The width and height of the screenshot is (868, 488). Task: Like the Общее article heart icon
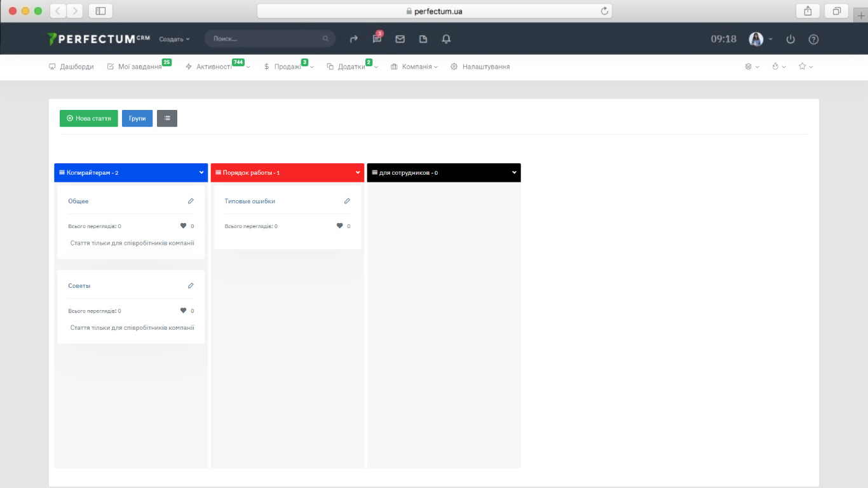tap(184, 226)
